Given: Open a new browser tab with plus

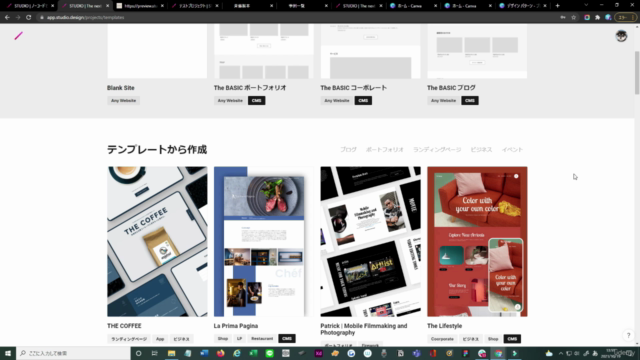Looking at the screenshot, I should pos(558,6).
